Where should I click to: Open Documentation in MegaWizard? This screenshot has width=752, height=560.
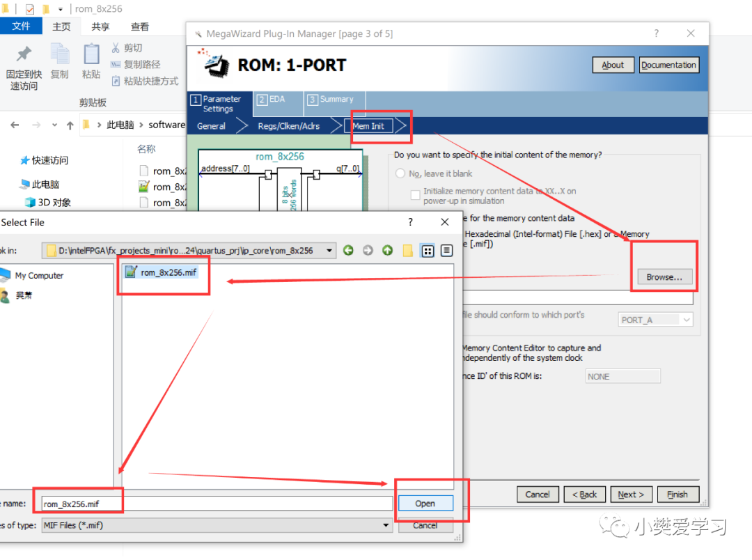[x=668, y=65]
